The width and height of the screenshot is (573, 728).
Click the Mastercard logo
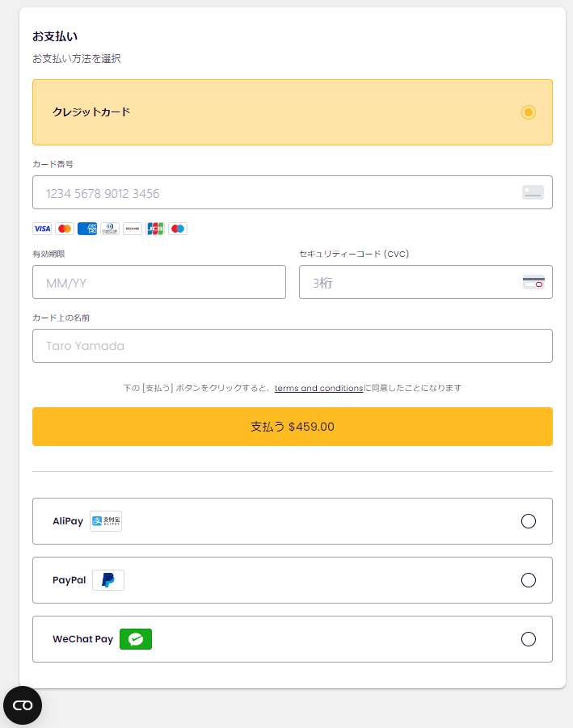[x=65, y=229]
